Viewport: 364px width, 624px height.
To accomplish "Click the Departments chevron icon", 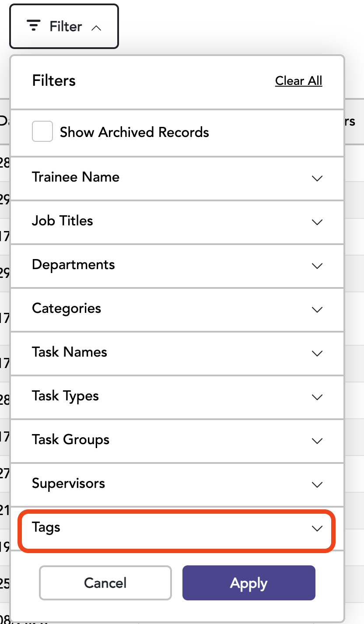I will (317, 266).
